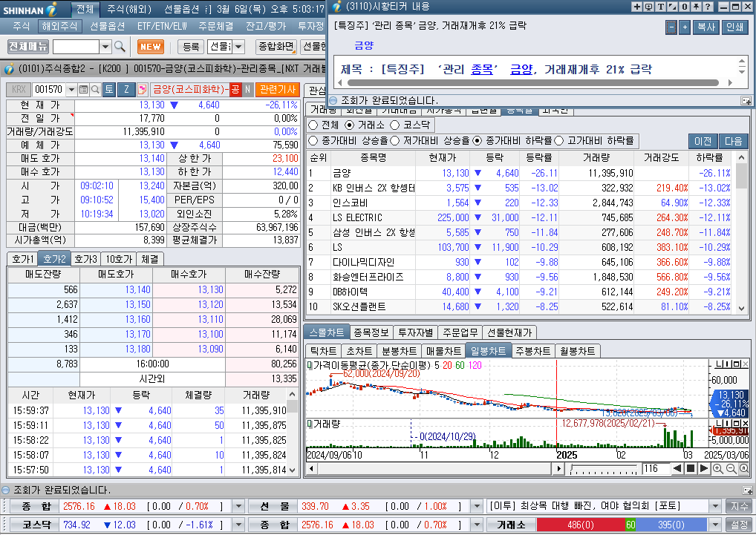Select 저가대비 상승율 radio button
Viewport: 756px width, 535px height.
point(395,140)
